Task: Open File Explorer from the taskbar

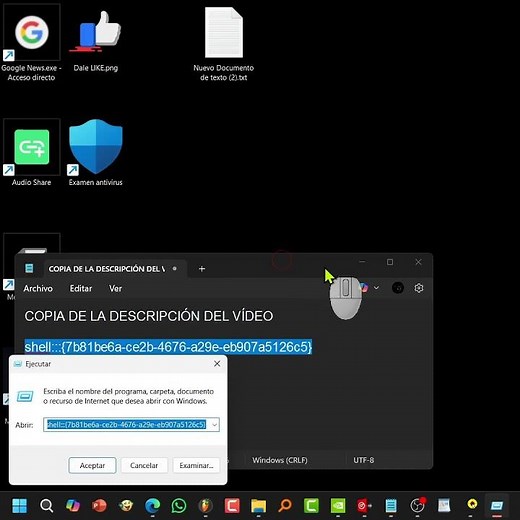Action: [x=258, y=506]
